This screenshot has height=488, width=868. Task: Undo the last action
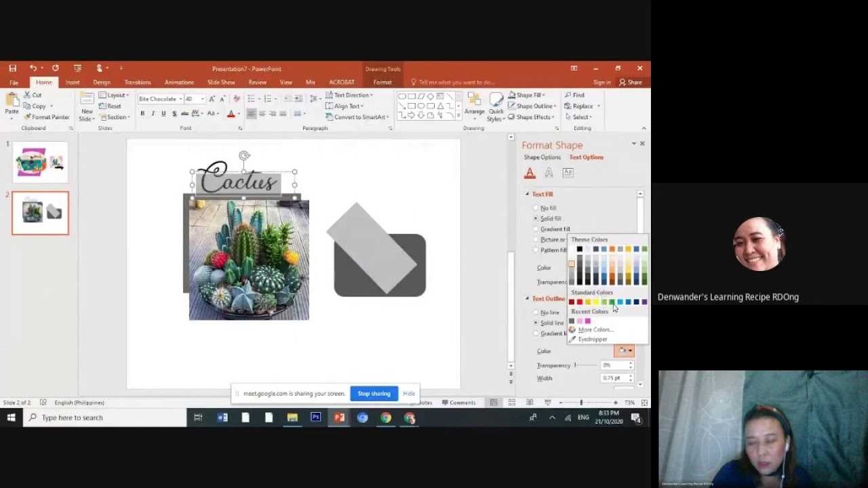point(33,68)
